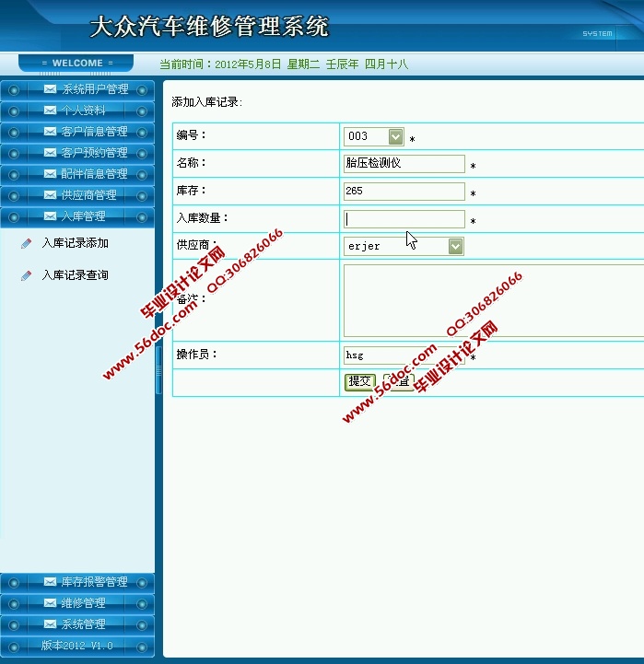The width and height of the screenshot is (644, 664).
Task: Expand 维修管理 menu section
Action: pyautogui.click(x=77, y=603)
